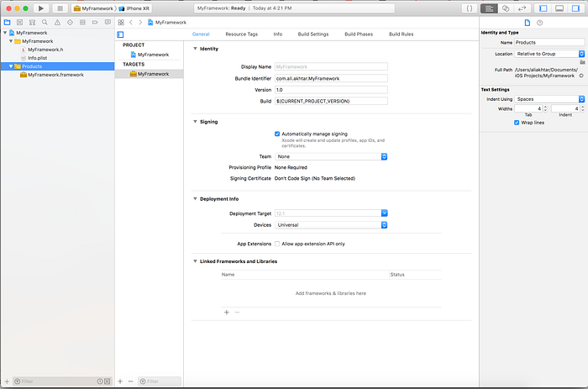Adjust the Tab width stepper

point(545,108)
